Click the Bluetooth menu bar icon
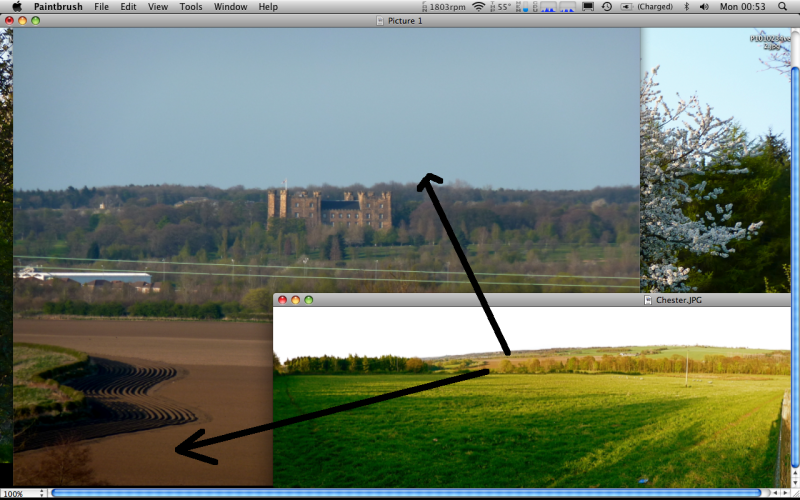Viewport: 800px width, 500px height. pyautogui.click(x=686, y=7)
